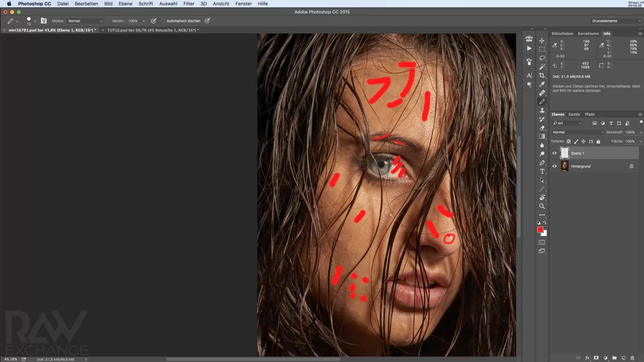Enable Automatisch löschen checkbox
Viewport: 644px width, 362px height.
point(163,21)
